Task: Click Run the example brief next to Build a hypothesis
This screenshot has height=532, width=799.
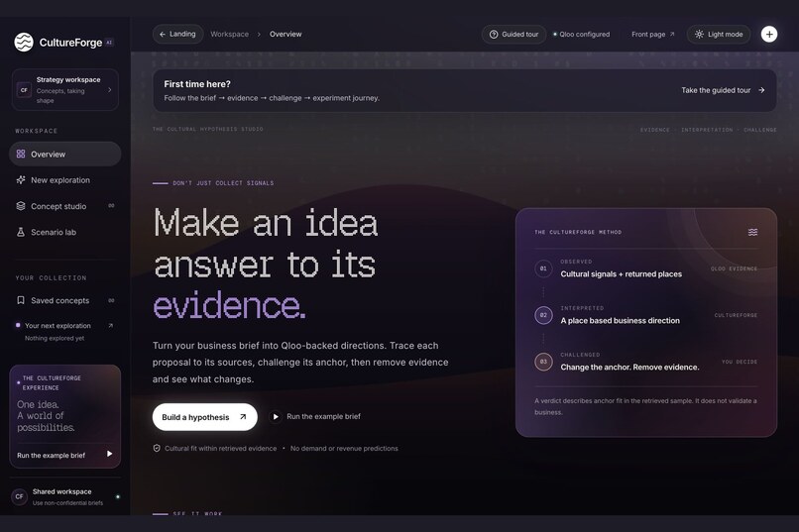Action: pos(315,416)
